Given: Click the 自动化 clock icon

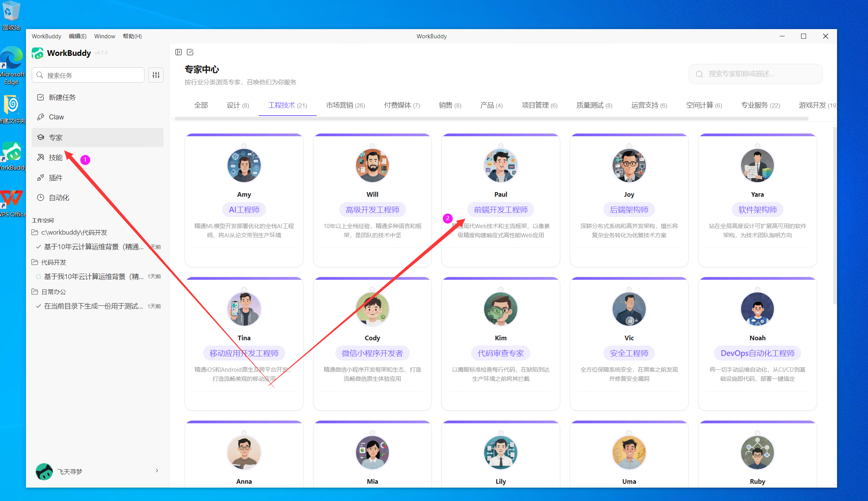Looking at the screenshot, I should coord(41,197).
